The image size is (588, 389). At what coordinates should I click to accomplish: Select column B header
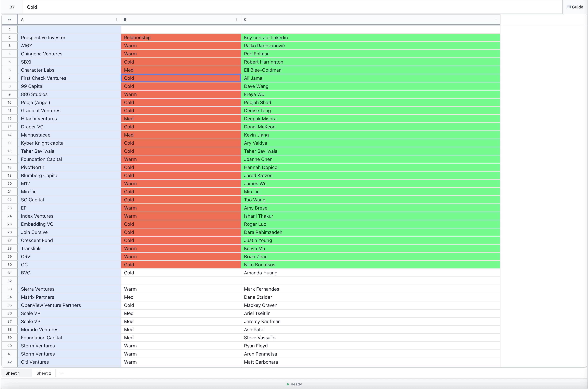181,20
